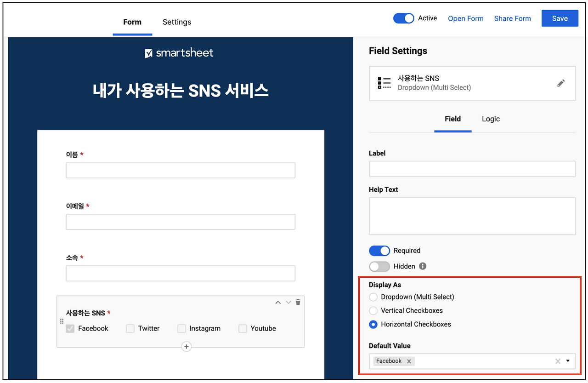Viewport: 588px width, 383px height.
Task: Select Horizontal Checkboxes radio button
Action: click(373, 324)
